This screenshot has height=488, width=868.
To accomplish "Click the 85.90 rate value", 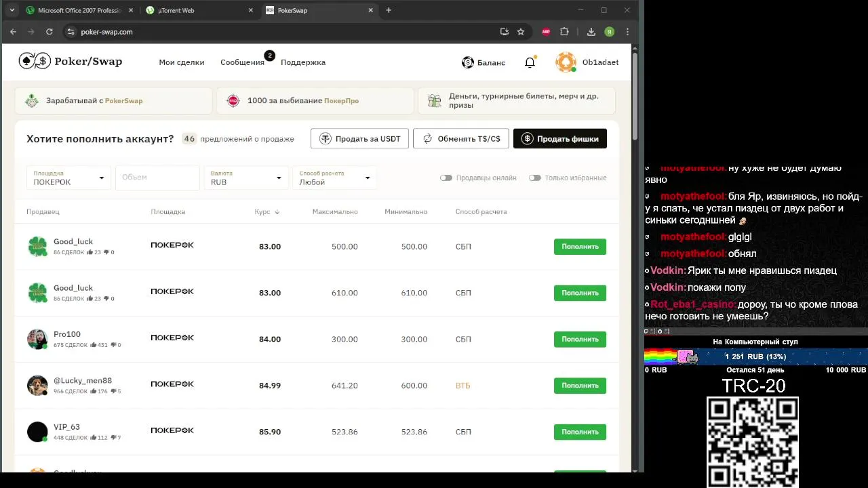I will point(270,432).
